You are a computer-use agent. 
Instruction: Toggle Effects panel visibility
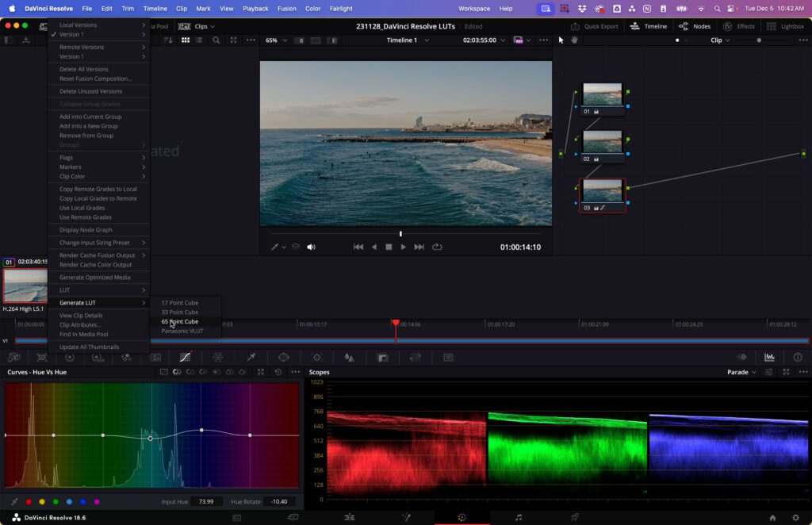(739, 26)
